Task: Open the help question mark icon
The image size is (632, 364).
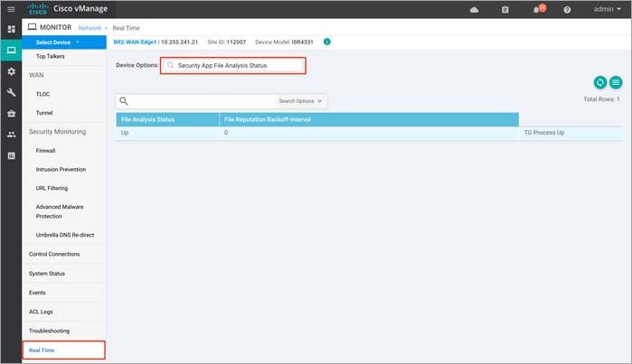Action: click(567, 10)
